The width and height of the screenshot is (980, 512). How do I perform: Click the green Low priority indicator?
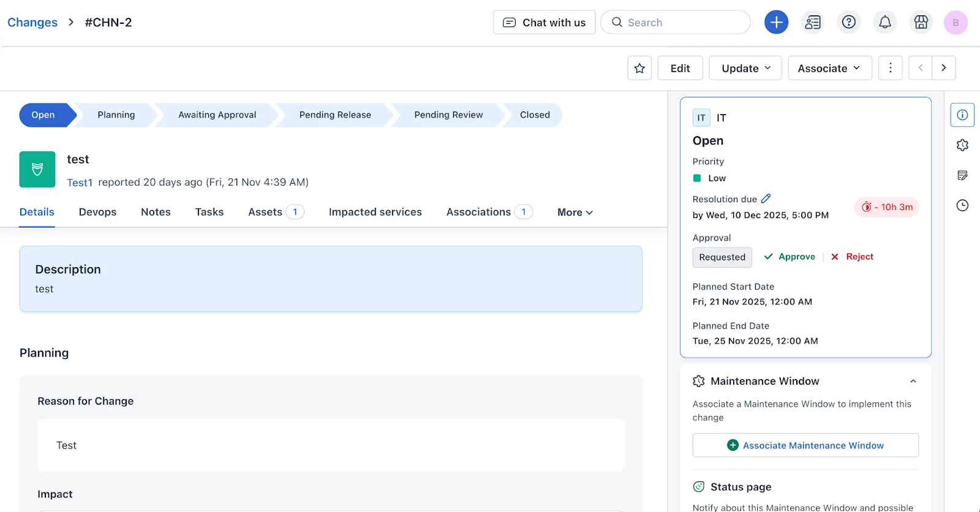[x=697, y=178]
